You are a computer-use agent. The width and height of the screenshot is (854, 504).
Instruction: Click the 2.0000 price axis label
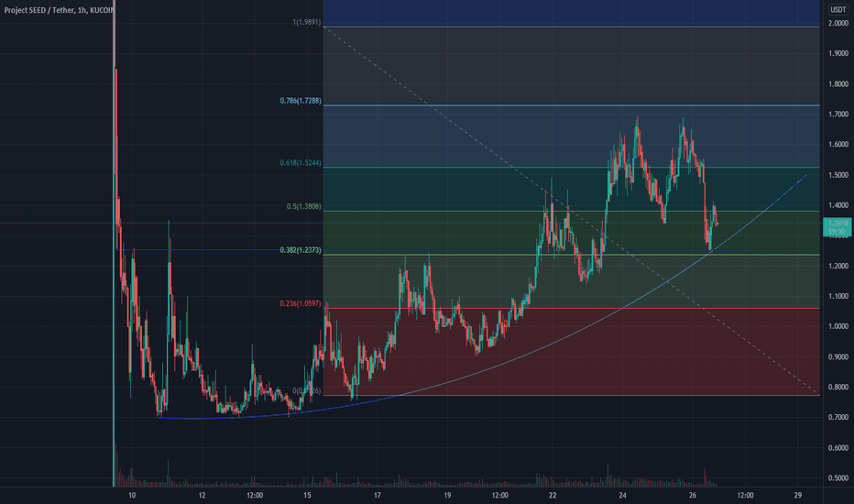838,24
